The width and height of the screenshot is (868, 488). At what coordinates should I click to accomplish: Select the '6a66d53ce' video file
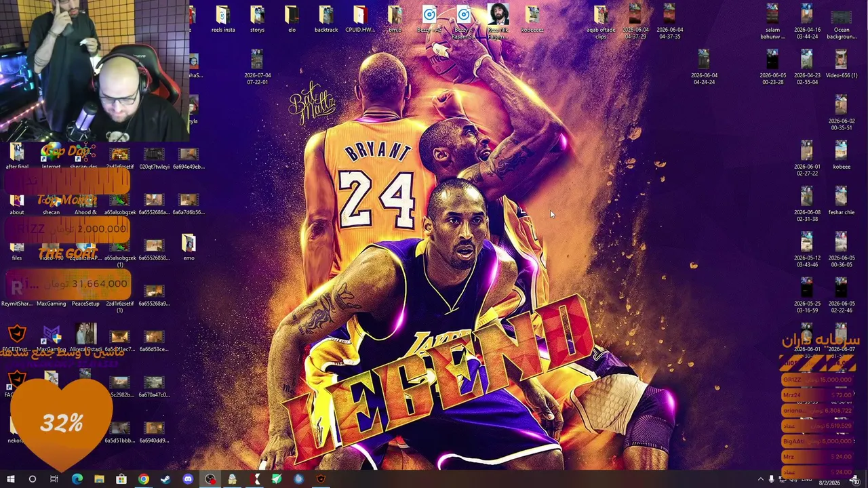(x=154, y=340)
